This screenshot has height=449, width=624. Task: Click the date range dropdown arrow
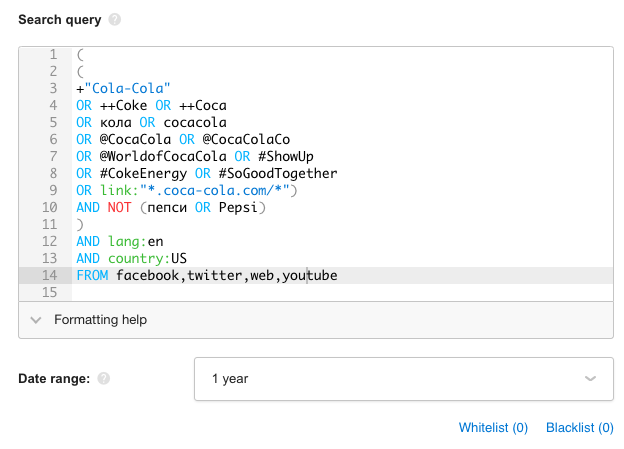tap(590, 379)
